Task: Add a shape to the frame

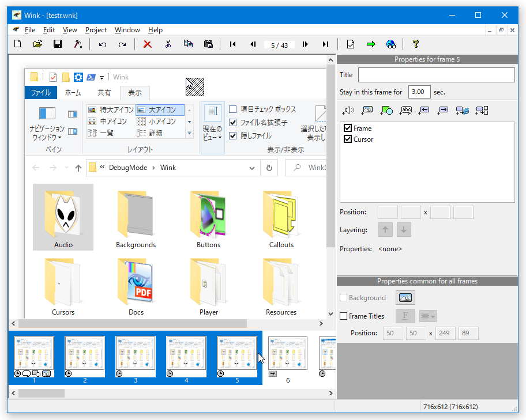Action: point(386,110)
